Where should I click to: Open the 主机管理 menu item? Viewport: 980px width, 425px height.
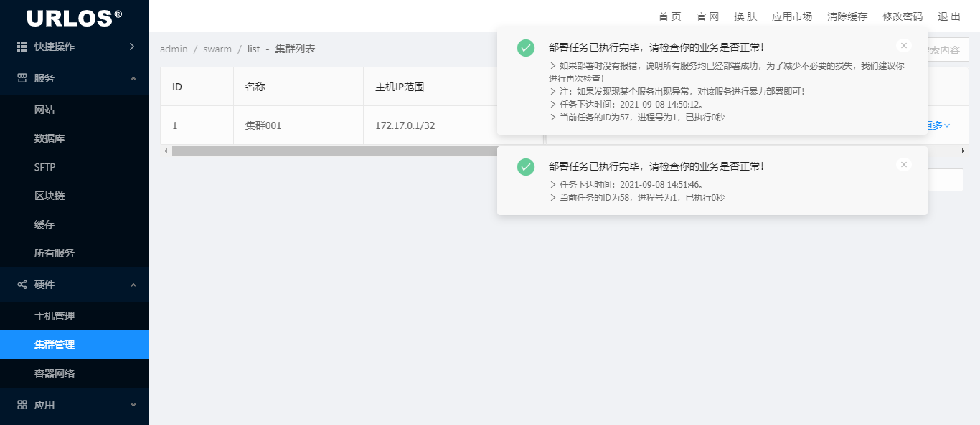pyautogui.click(x=55, y=316)
